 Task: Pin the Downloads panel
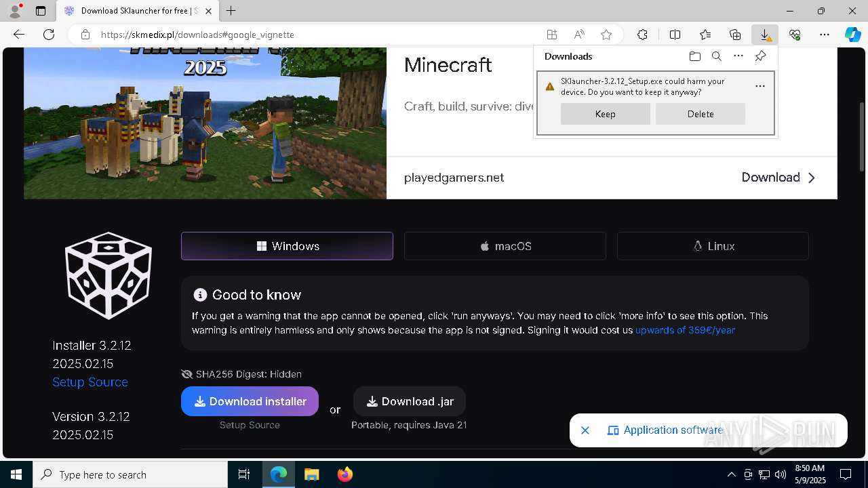[760, 56]
